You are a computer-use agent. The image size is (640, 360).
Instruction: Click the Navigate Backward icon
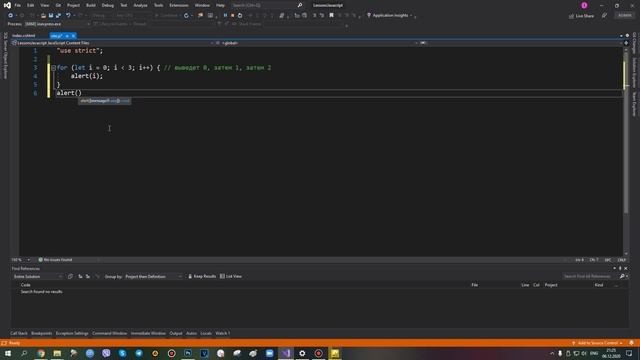coord(11,16)
